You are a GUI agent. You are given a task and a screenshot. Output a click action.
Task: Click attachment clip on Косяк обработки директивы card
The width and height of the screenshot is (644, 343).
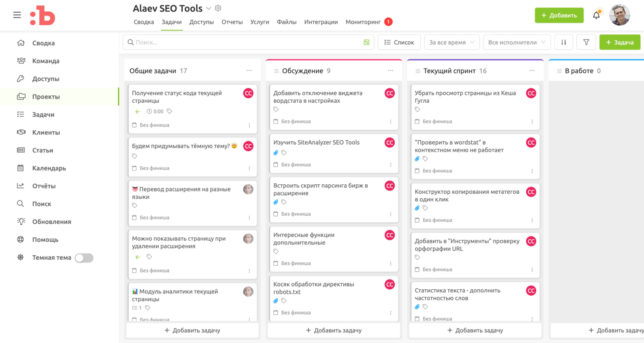(x=276, y=301)
